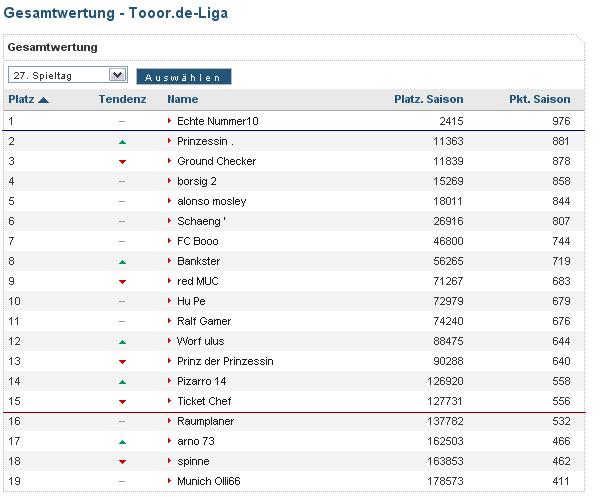Click the green trend arrow in Bankster row
The height and width of the screenshot is (497, 605).
tap(122, 262)
